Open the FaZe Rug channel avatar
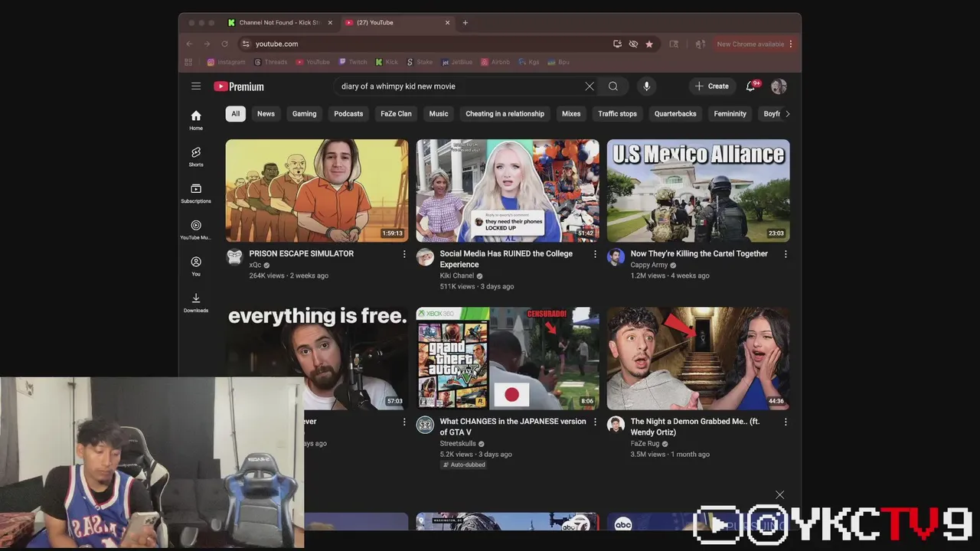980x551 pixels. tap(616, 425)
